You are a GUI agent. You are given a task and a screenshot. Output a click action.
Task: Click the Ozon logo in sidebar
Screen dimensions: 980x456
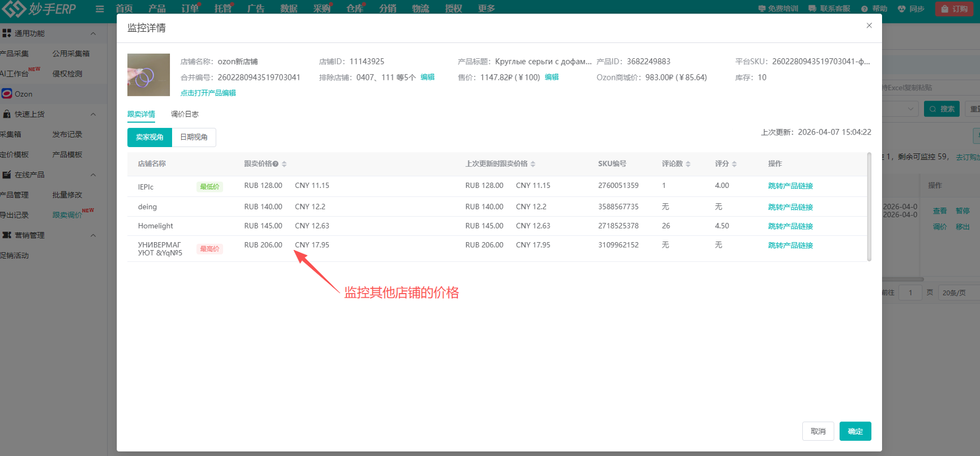coord(7,94)
